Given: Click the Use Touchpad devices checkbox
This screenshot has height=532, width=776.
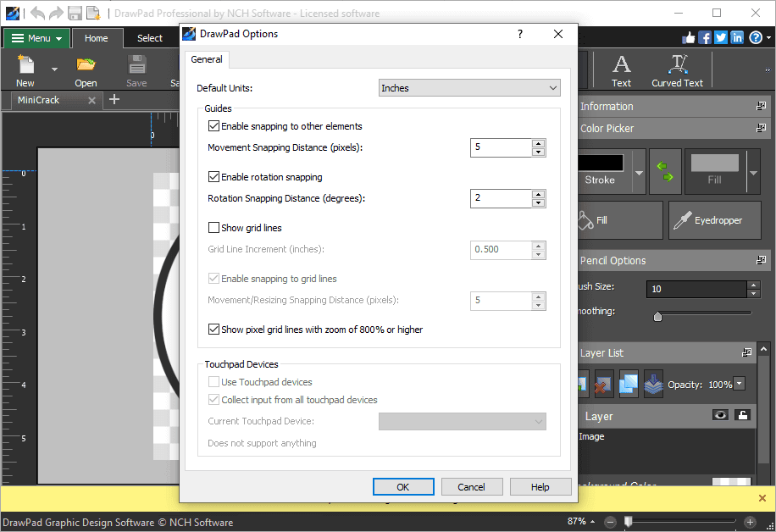Looking at the screenshot, I should [213, 381].
